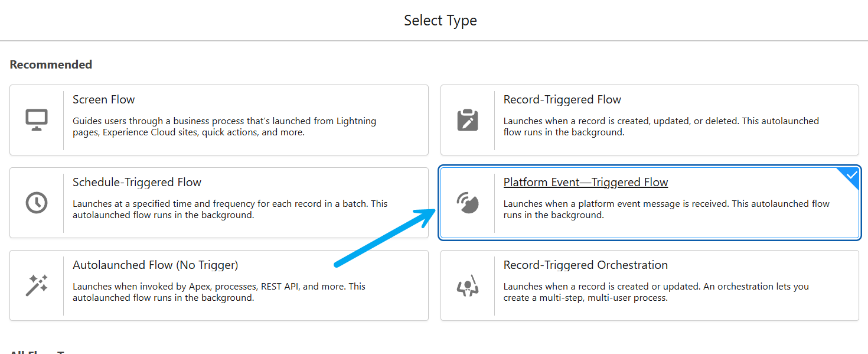Click the Record-Triggered Flow clipboard icon
This screenshot has height=354, width=868.
point(468,120)
